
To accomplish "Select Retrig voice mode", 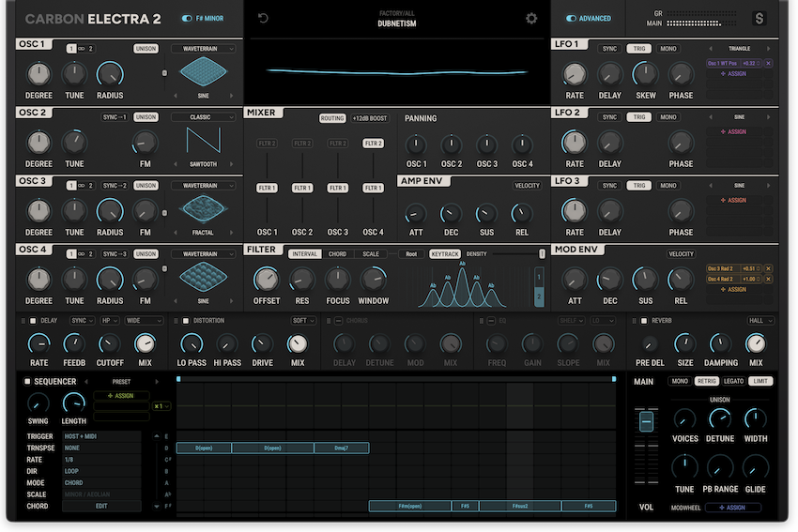I will pos(706,381).
